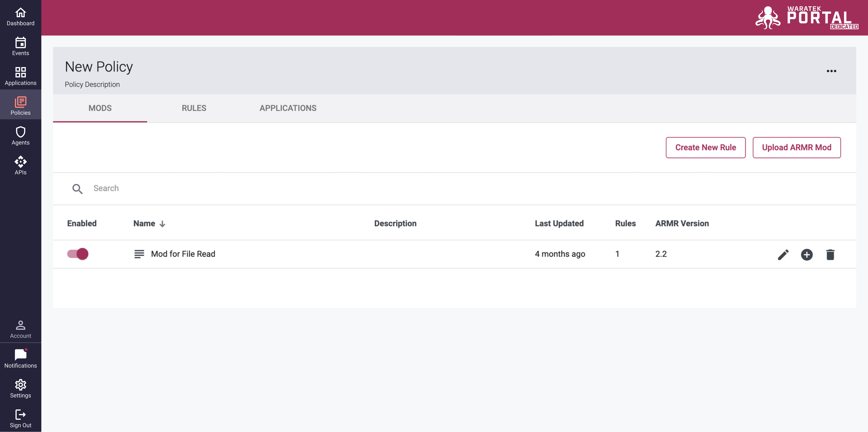Add a rule to Mod for File Read
The width and height of the screenshot is (868, 432).
(807, 255)
